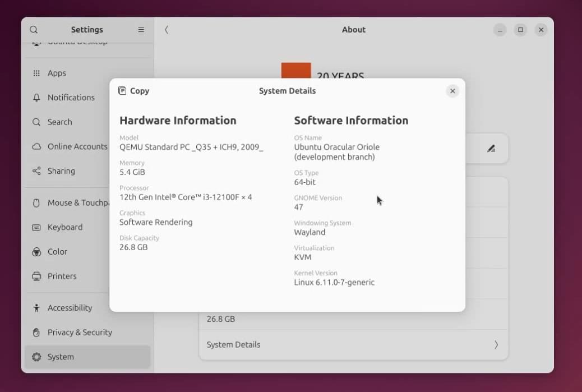Select the Color sidebar entry
582x392 pixels.
[x=87, y=252]
